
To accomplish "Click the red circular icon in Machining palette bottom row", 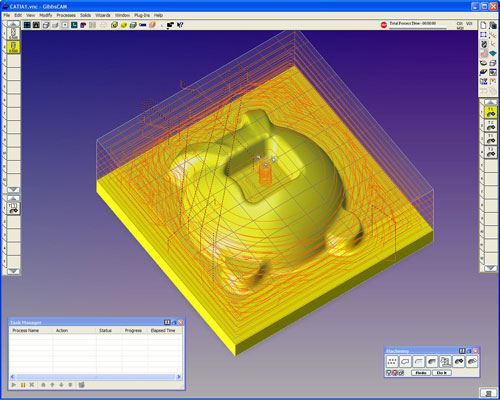I will (x=395, y=373).
